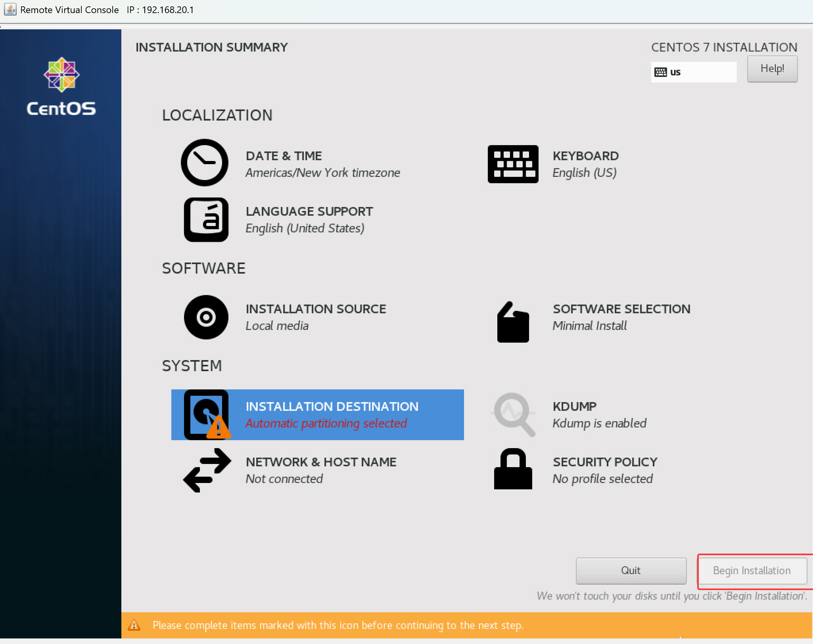Image resolution: width=813 pixels, height=644 pixels.
Task: Click Network & Host Name arrows icon
Action: (207, 470)
